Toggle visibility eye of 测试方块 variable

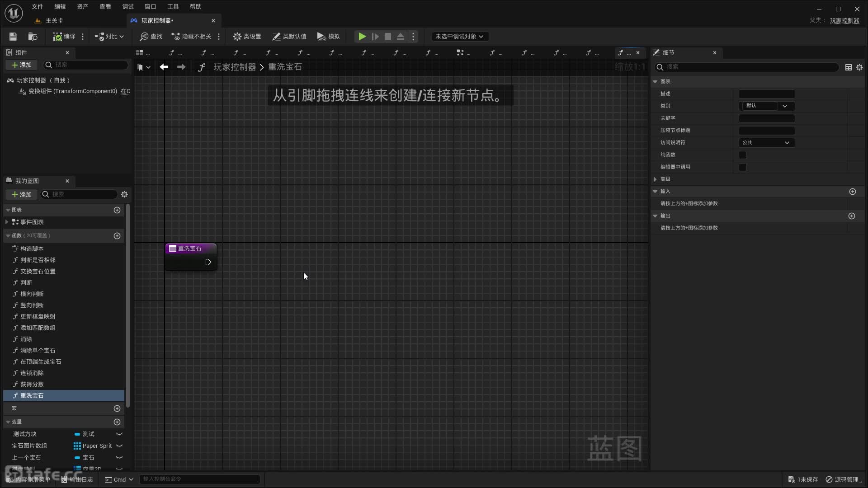point(119,434)
